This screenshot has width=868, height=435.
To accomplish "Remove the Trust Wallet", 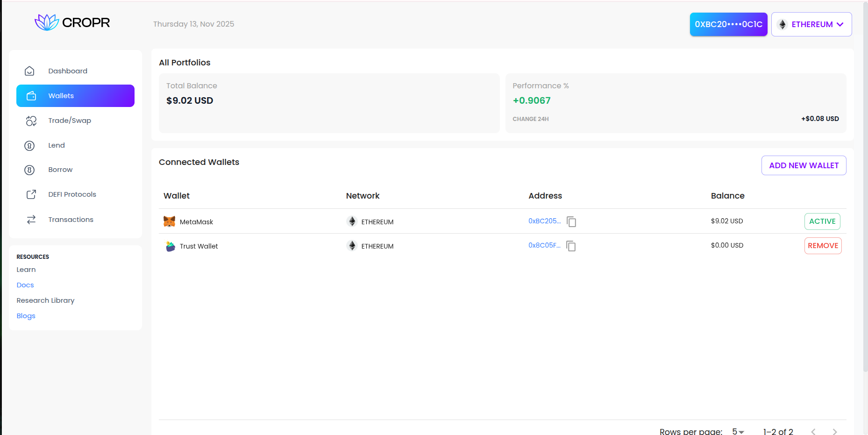I will 823,246.
